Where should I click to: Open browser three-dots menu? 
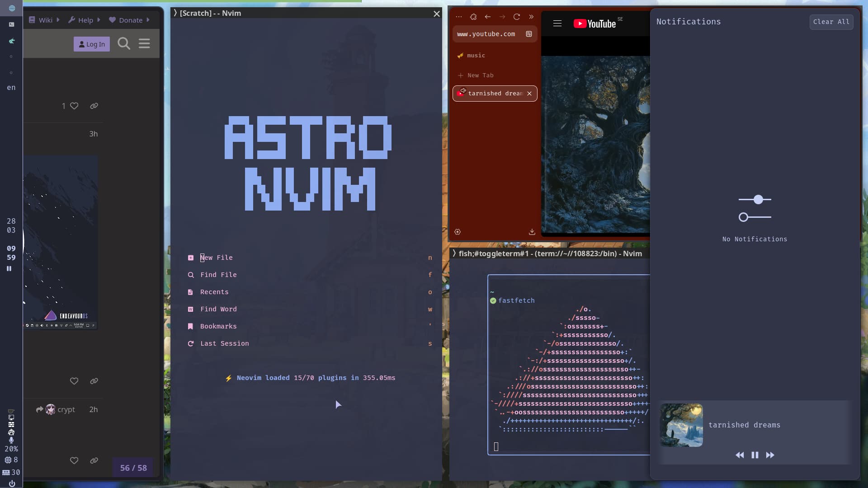tap(459, 17)
